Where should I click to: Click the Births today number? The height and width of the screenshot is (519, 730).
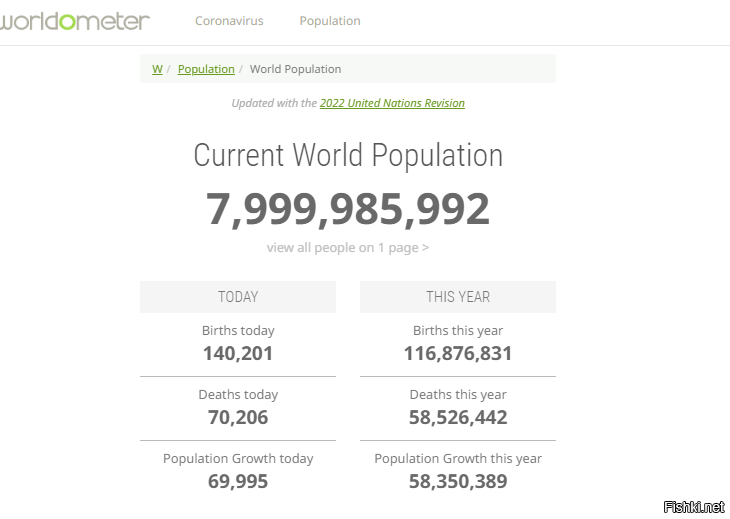[238, 353]
